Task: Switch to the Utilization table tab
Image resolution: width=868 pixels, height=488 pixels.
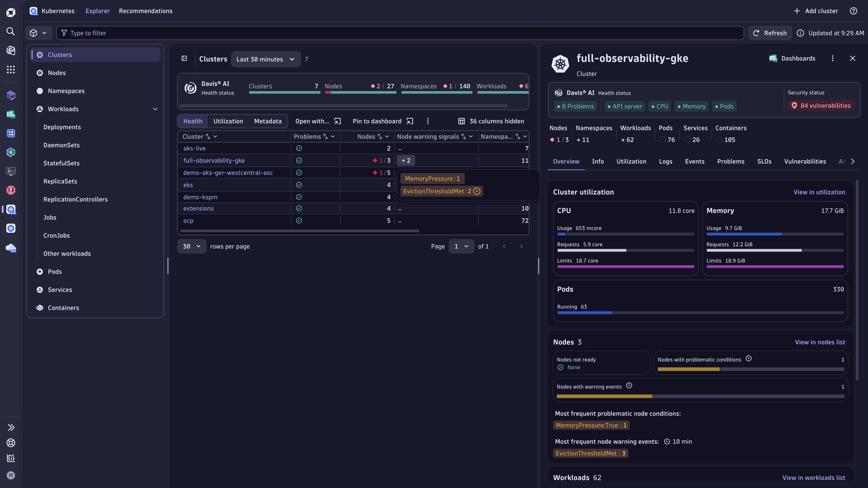Action: tap(228, 121)
